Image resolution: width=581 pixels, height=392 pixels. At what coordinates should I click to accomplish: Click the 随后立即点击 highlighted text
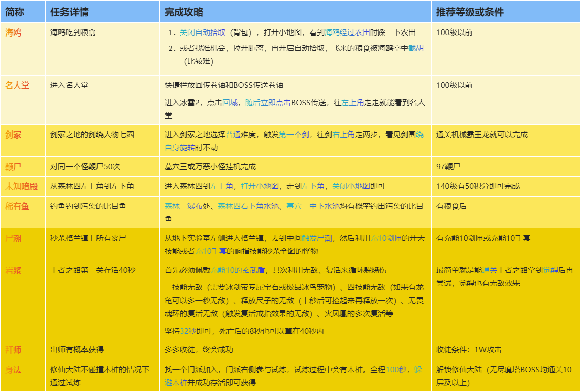[268, 103]
